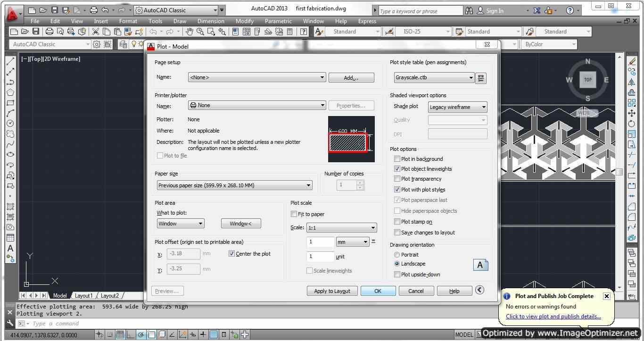Click the OK button in the Plot dialog
The width and height of the screenshot is (644, 341).
pos(378,291)
